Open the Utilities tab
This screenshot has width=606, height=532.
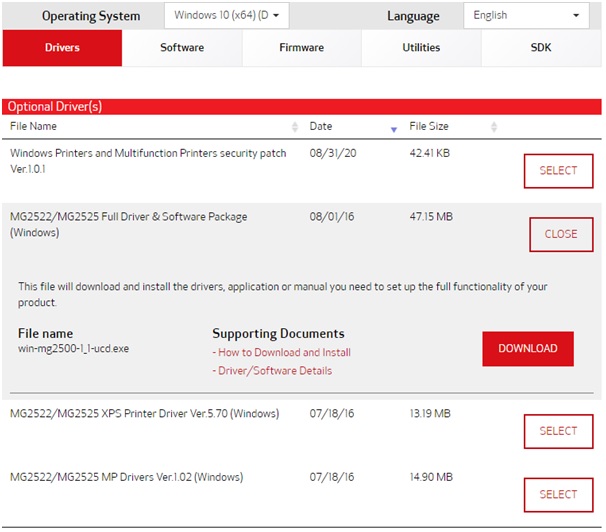click(x=421, y=48)
